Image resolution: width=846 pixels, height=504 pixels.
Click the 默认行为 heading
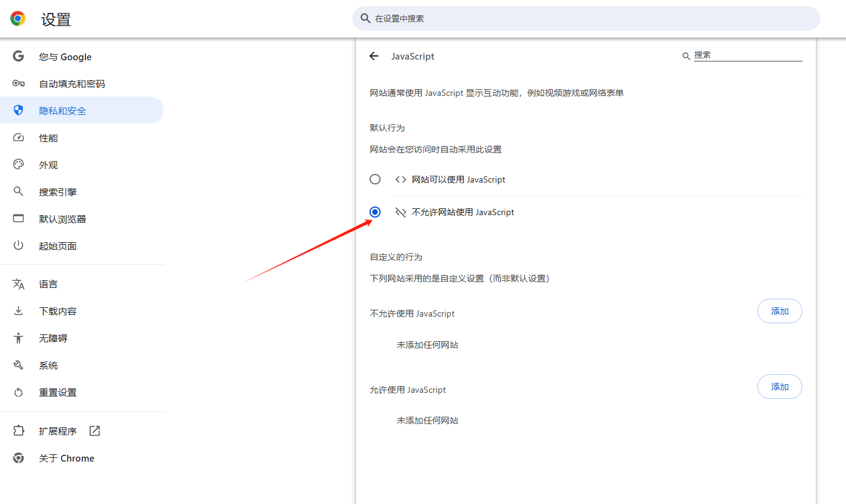(387, 128)
